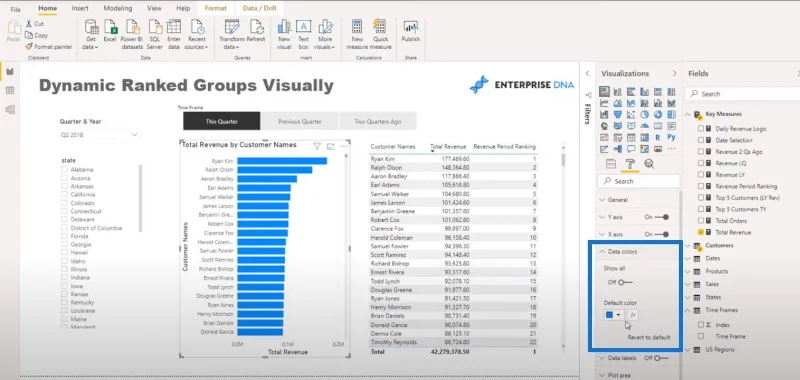Open the Analytics magnifier tab

[649, 164]
